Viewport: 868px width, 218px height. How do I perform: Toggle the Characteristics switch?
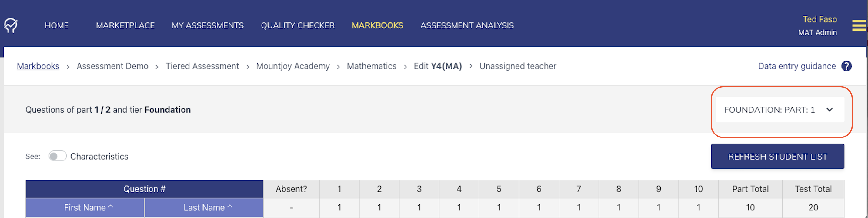(x=57, y=157)
